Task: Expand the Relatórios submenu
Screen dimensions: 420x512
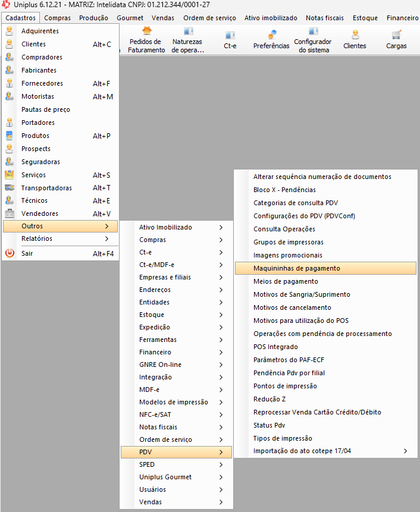Action: point(59,238)
